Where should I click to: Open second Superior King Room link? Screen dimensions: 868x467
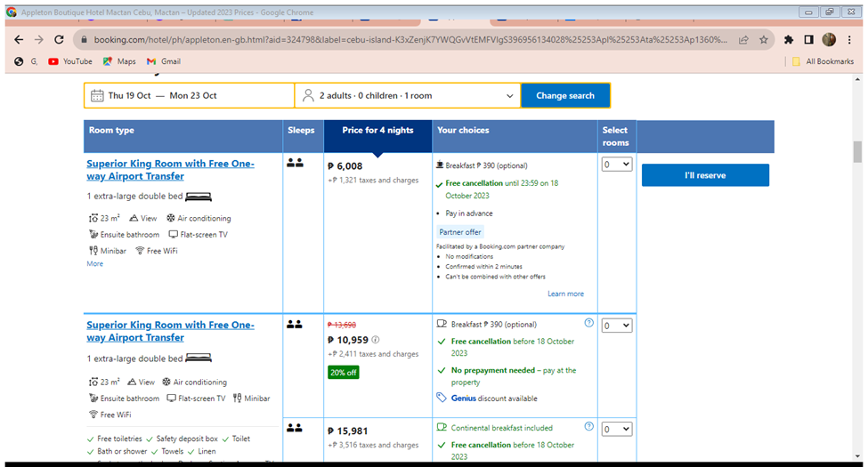tap(171, 332)
